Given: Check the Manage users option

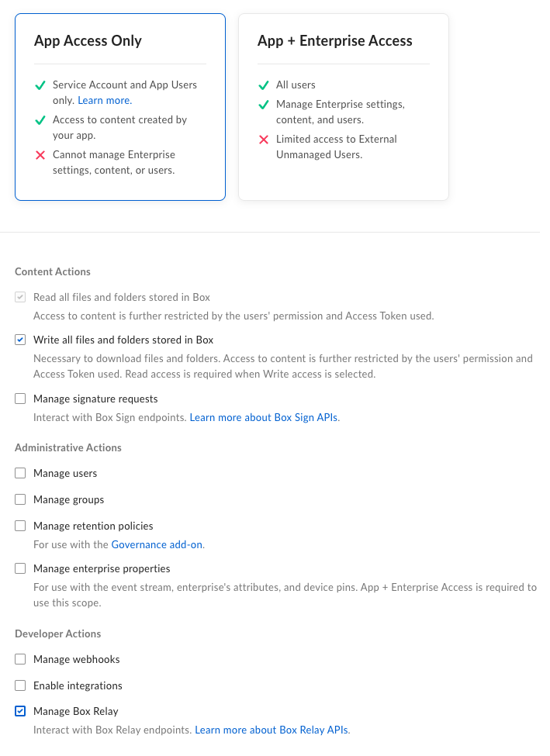Looking at the screenshot, I should (x=20, y=474).
